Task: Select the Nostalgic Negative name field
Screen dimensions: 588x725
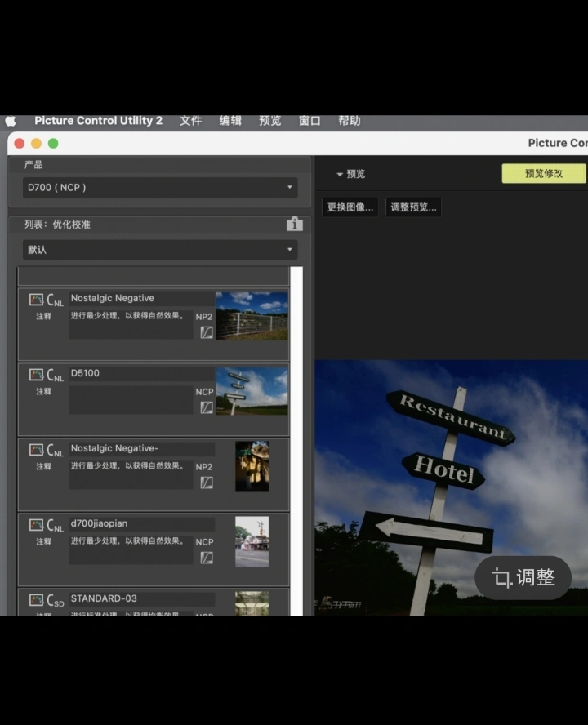Action: 142,299
